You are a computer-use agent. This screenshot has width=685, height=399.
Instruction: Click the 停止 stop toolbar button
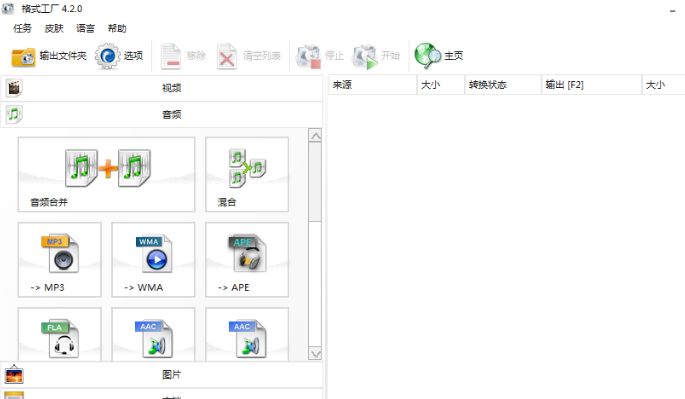[320, 56]
